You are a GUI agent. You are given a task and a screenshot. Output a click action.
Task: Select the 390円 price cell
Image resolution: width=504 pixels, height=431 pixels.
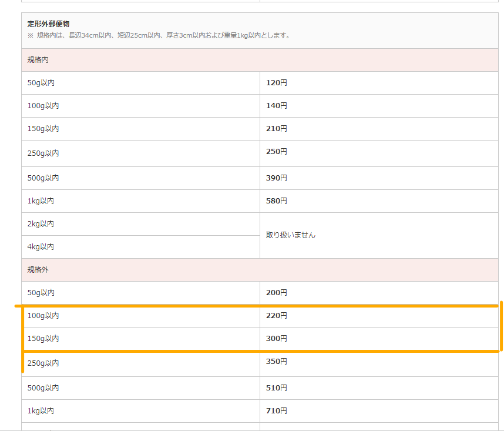(x=277, y=178)
